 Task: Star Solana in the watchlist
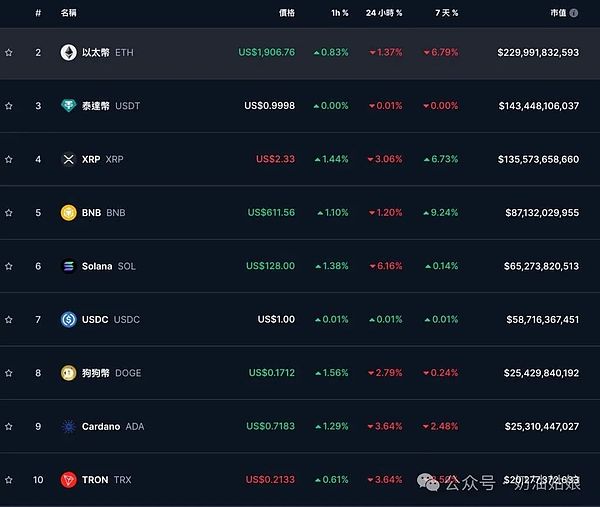9,266
